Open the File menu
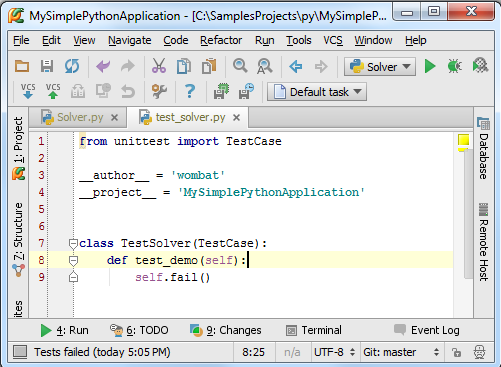Viewport: 501px width, 367px height. [21, 40]
